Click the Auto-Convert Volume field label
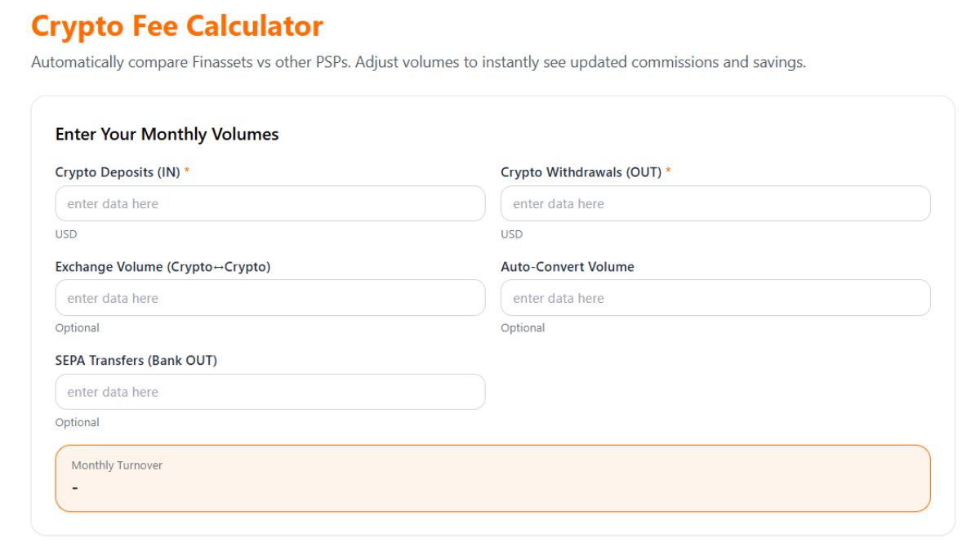 point(568,266)
